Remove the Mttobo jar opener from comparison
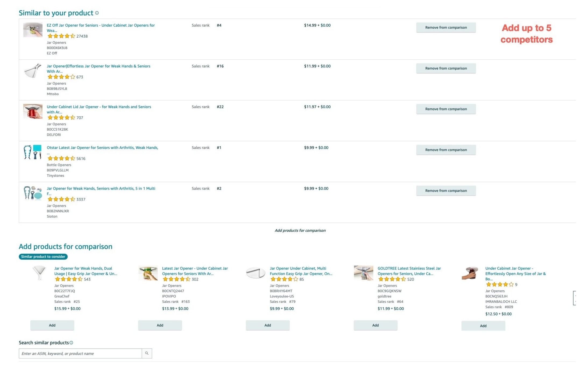The image size is (588, 367). [x=446, y=68]
